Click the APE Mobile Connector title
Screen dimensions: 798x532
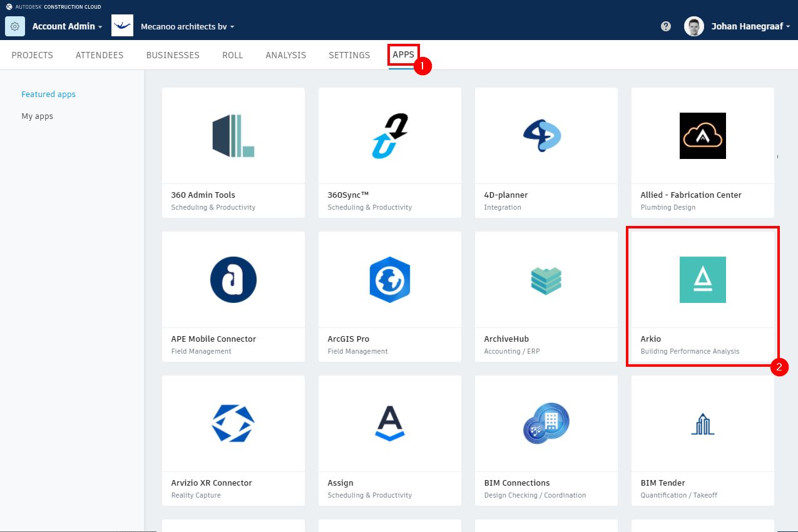tap(213, 339)
